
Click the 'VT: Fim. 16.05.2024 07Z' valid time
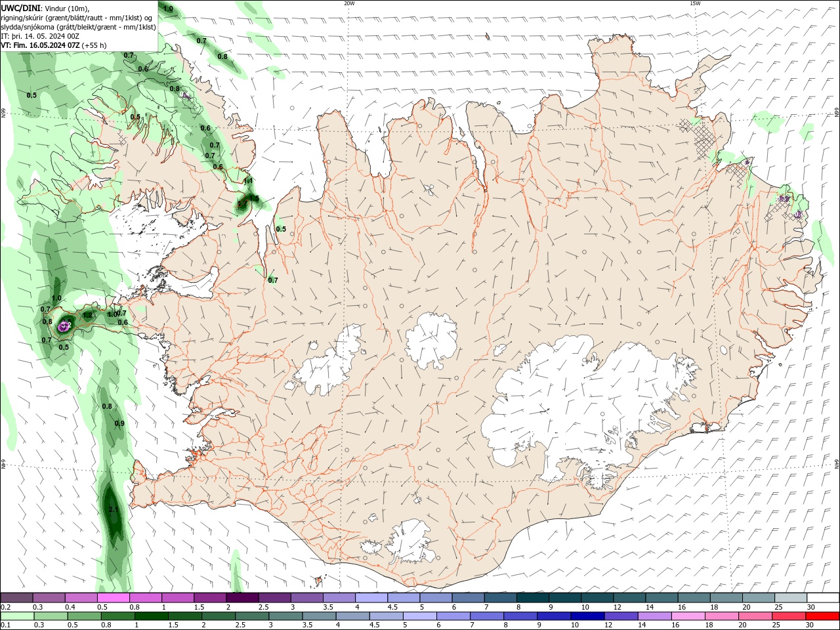coord(41,45)
